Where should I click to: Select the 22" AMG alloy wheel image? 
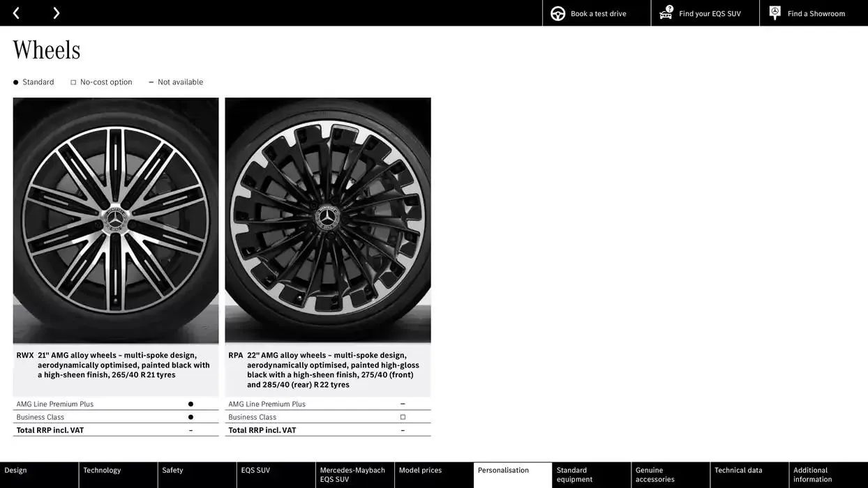click(x=328, y=220)
